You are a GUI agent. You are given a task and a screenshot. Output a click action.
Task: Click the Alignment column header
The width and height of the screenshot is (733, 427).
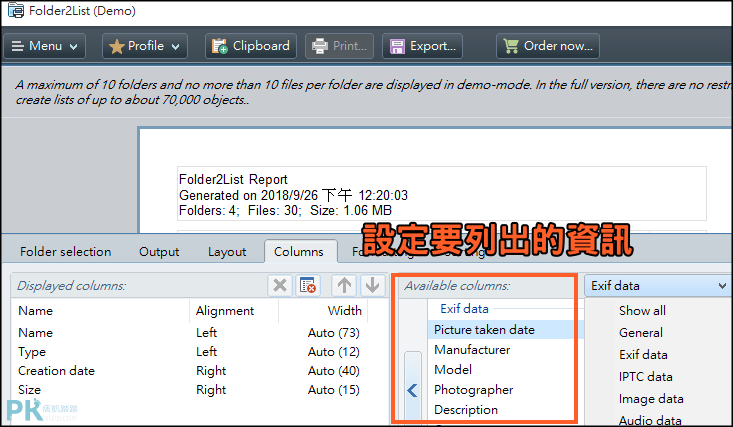click(234, 311)
